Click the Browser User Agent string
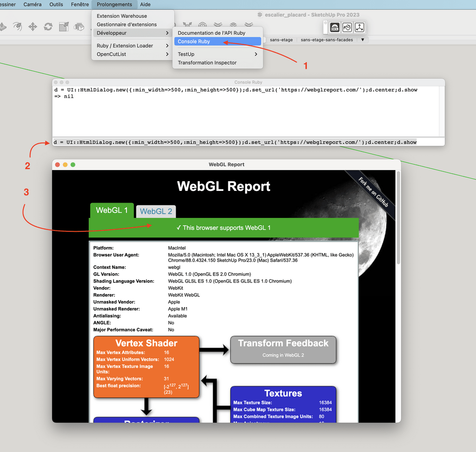This screenshot has width=476, height=452. [x=261, y=257]
